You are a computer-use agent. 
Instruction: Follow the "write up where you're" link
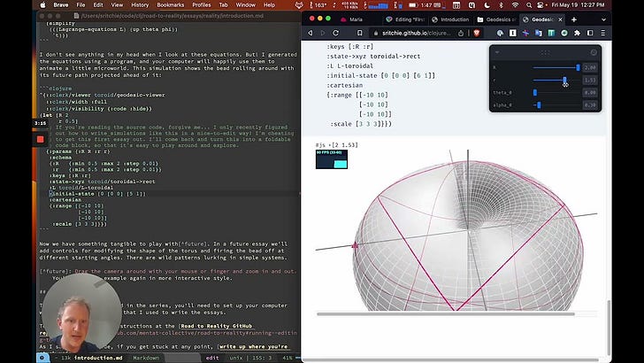[253, 346]
